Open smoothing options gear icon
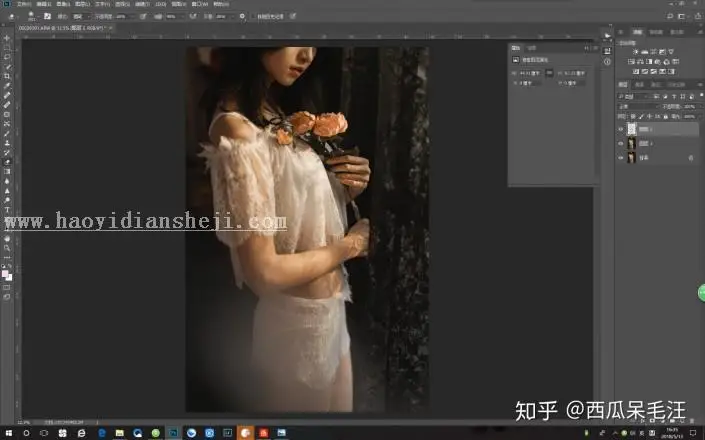 [x=242, y=16]
